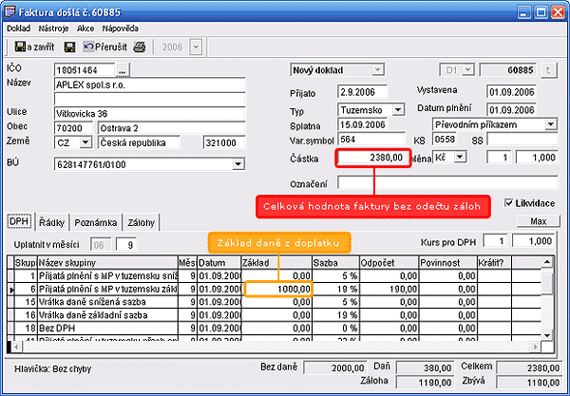Click the city field Ostrava 2
570x396 pixels.
(172, 128)
